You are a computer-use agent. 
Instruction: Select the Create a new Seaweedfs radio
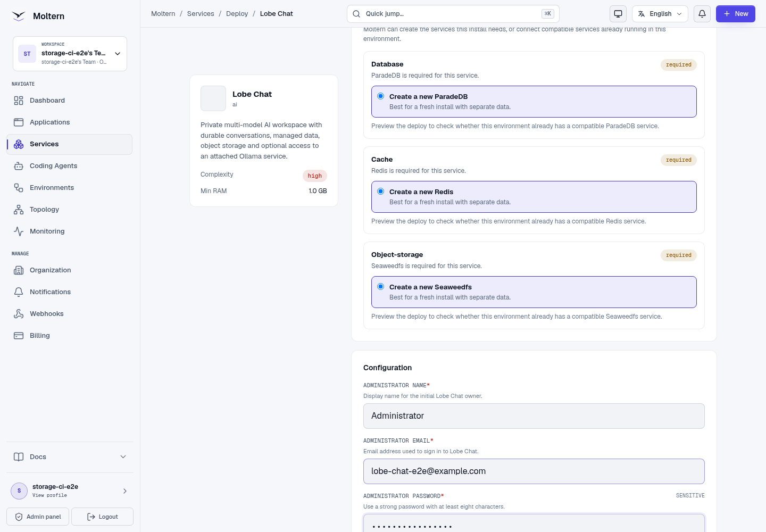pyautogui.click(x=381, y=287)
